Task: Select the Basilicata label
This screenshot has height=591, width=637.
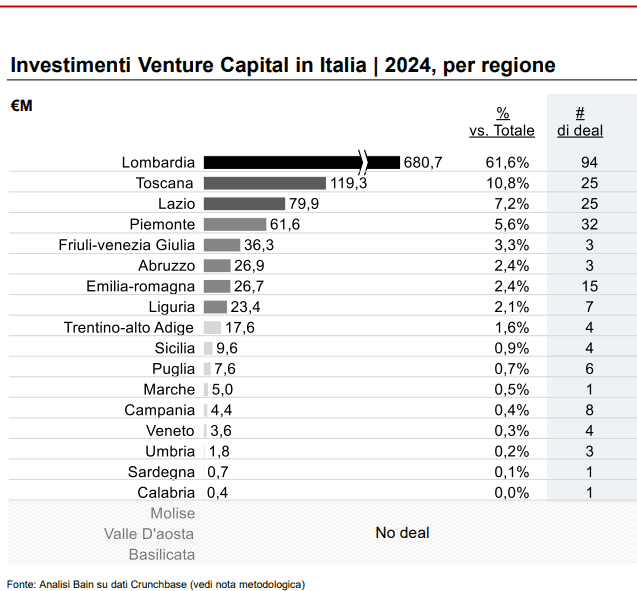Action: coord(162,554)
